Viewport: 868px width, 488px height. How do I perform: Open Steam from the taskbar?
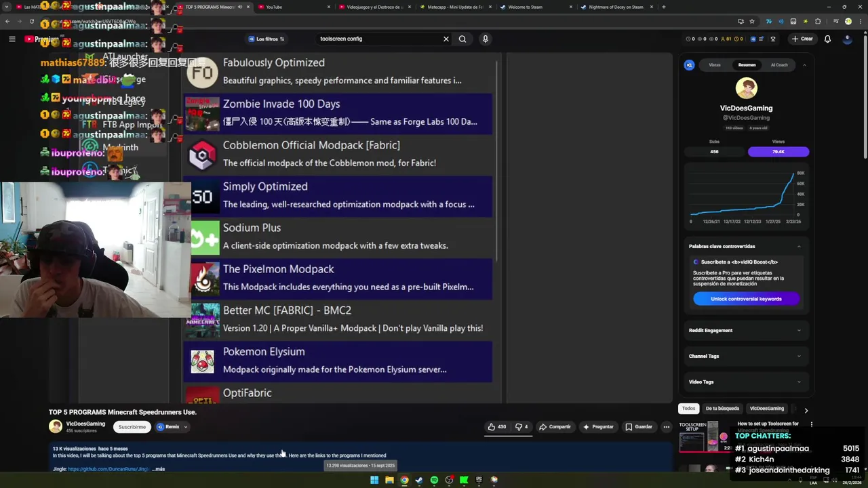click(x=419, y=480)
